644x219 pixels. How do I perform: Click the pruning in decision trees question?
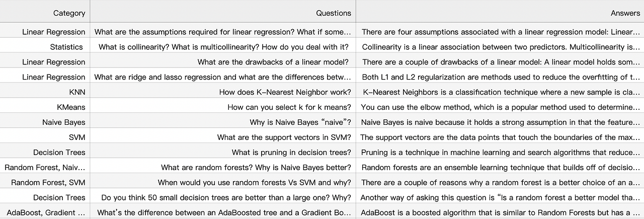point(291,153)
